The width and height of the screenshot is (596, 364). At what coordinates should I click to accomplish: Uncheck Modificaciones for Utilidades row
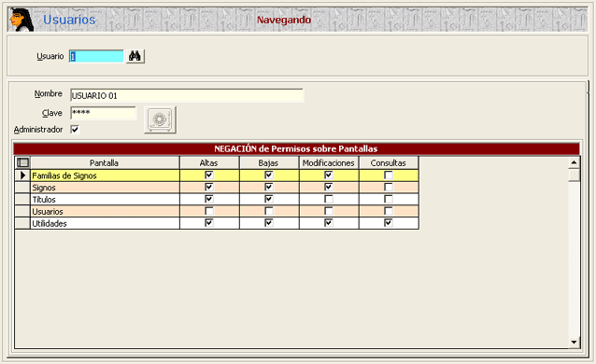(329, 223)
